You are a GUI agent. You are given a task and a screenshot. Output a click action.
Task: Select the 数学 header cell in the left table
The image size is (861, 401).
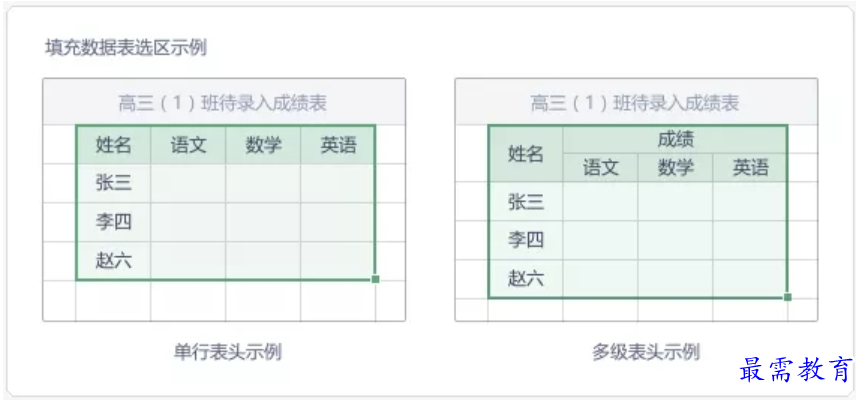263,145
